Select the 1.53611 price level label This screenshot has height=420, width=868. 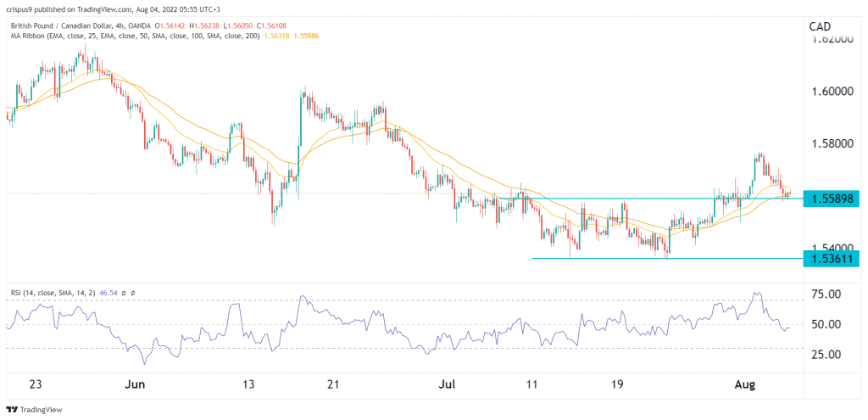pyautogui.click(x=831, y=258)
